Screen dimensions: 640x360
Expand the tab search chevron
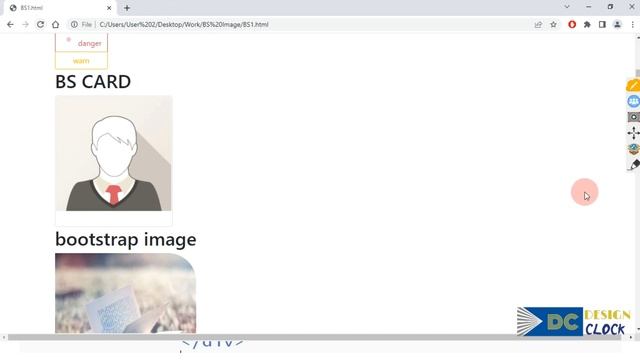pyautogui.click(x=567, y=7)
